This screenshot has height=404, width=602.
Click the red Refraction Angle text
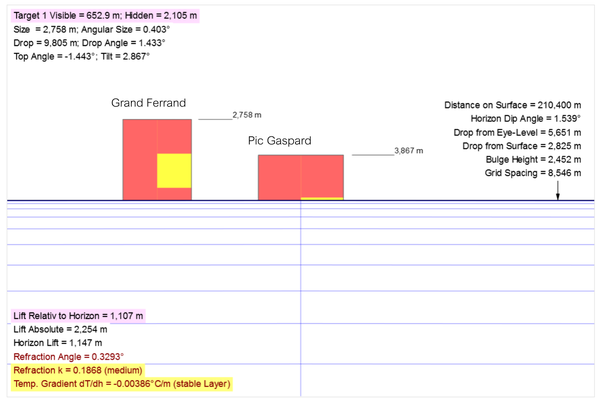tap(68, 357)
